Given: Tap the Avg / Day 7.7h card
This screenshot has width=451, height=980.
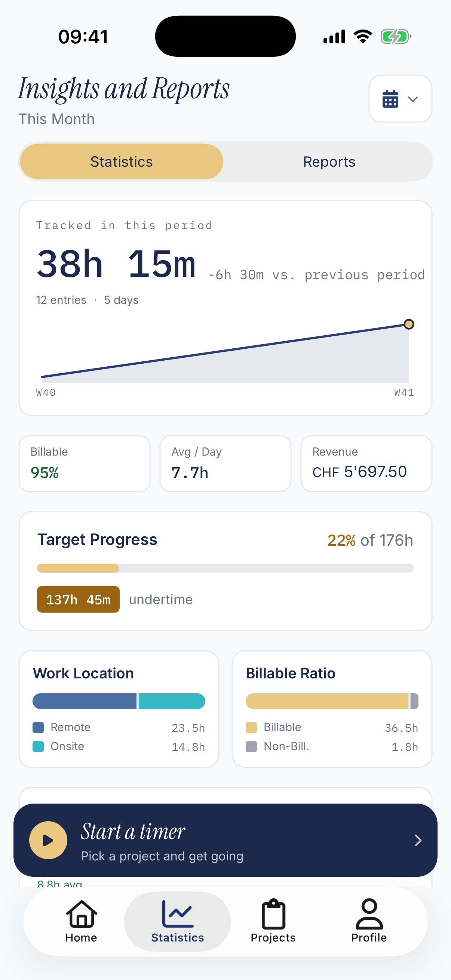Looking at the screenshot, I should [225, 463].
